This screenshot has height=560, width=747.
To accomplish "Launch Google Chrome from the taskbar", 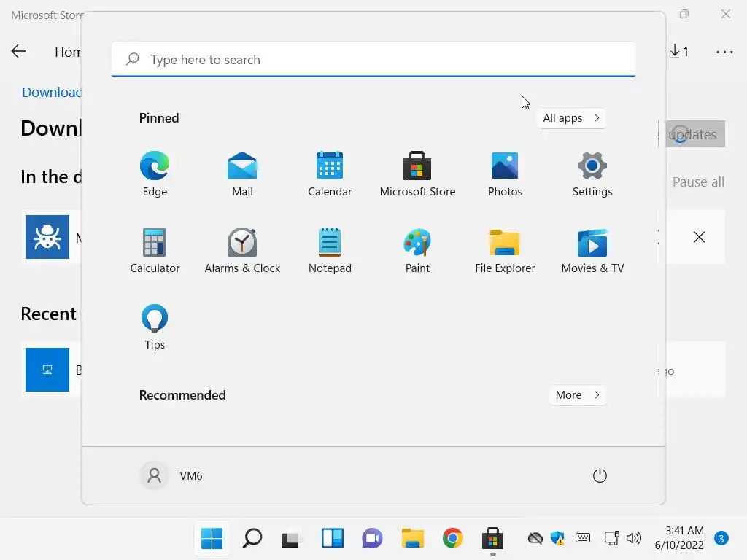I will pyautogui.click(x=452, y=539).
